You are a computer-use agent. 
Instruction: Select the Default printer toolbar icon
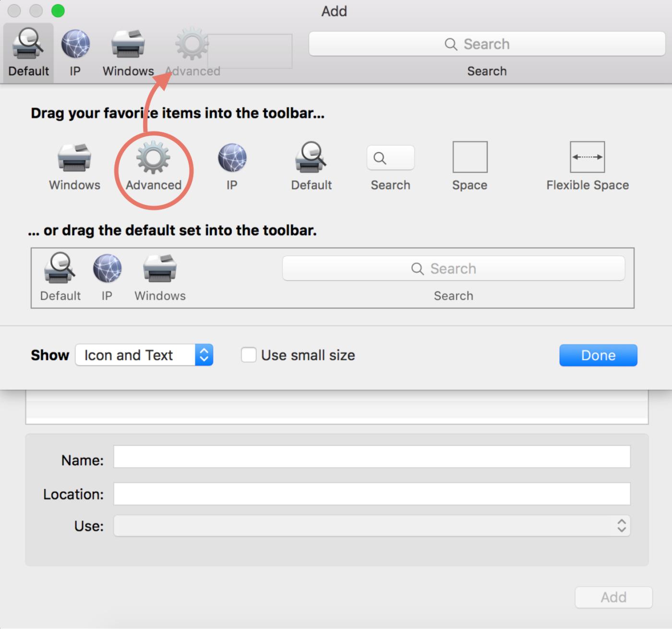28,53
